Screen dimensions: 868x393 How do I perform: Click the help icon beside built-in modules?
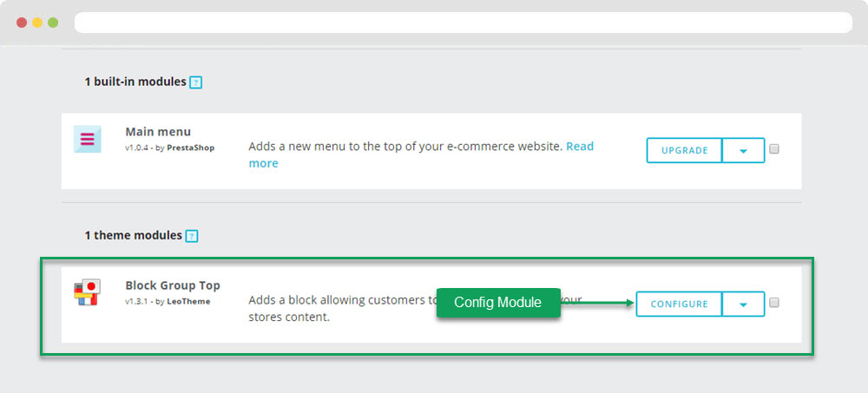195,82
